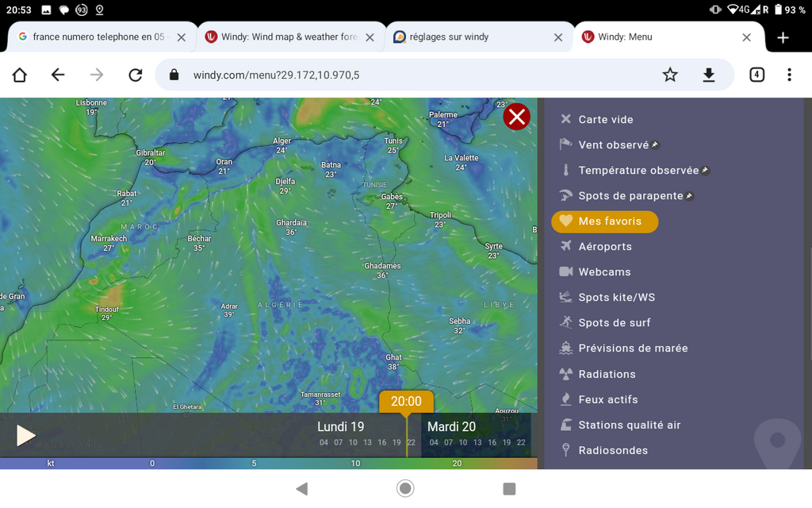
Task: Tap the Android home navigation button
Action: [x=405, y=488]
